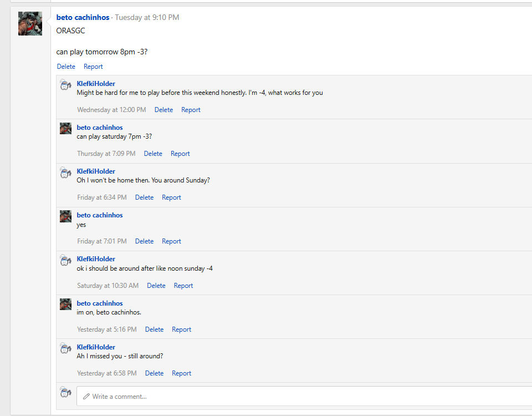Report the Friday 7:01 PM comment
Image resolution: width=532 pixels, height=416 pixels.
(171, 241)
